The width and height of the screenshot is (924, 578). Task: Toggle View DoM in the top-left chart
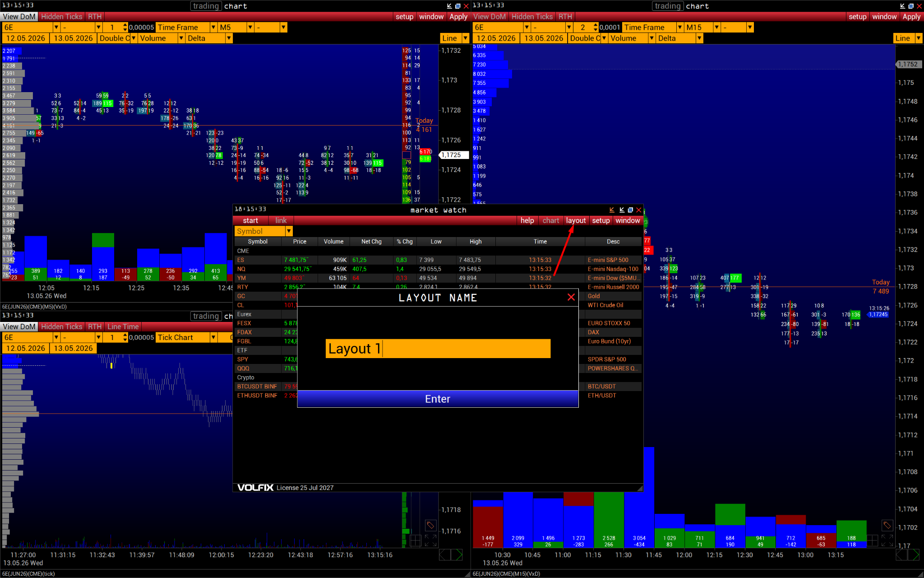click(x=19, y=17)
